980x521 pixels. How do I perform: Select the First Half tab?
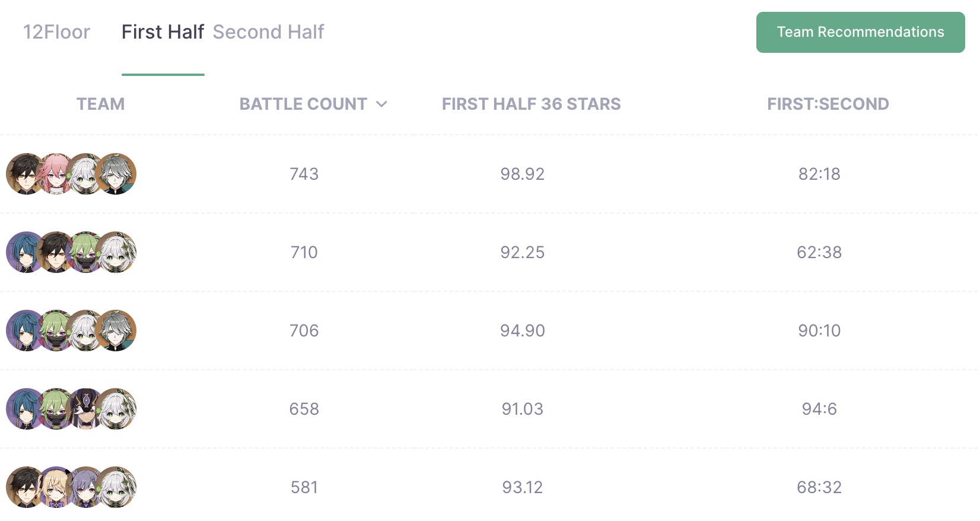point(163,32)
